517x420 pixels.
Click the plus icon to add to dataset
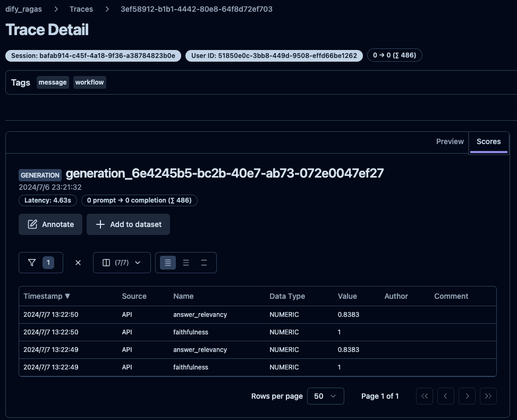(x=100, y=224)
